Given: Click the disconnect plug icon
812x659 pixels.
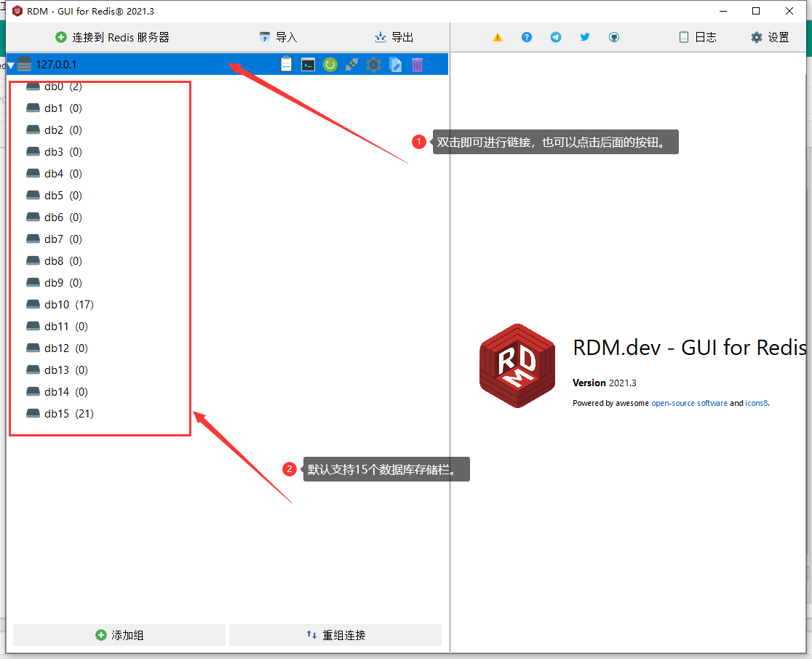Looking at the screenshot, I should coord(351,65).
